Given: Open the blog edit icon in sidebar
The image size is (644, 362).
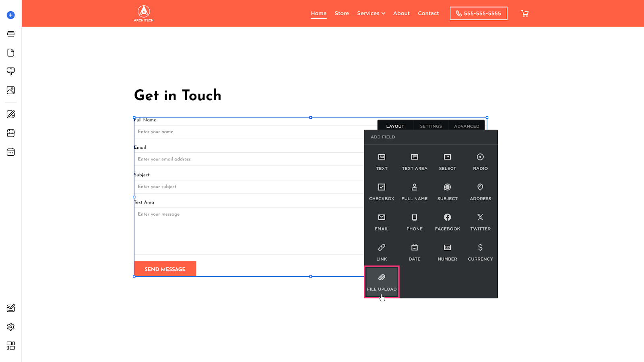Looking at the screenshot, I should tap(11, 114).
